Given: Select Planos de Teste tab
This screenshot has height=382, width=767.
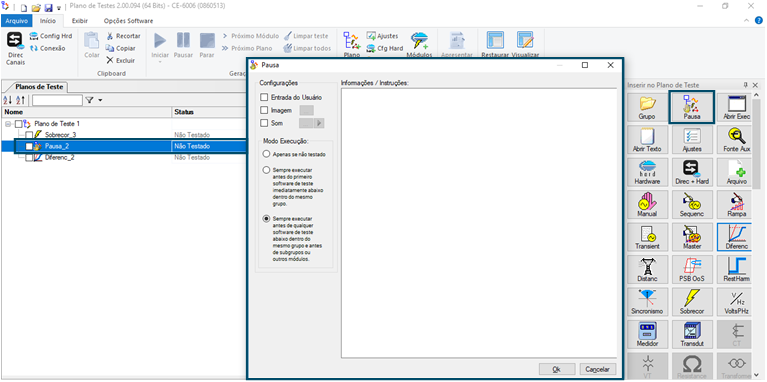Looking at the screenshot, I should click(x=38, y=87).
